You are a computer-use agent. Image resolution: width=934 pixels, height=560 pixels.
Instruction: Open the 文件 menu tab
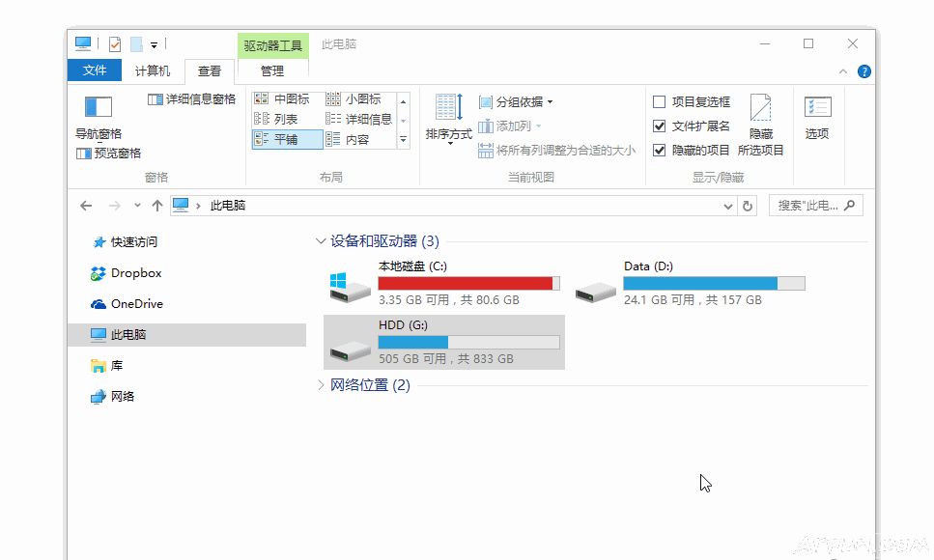95,70
